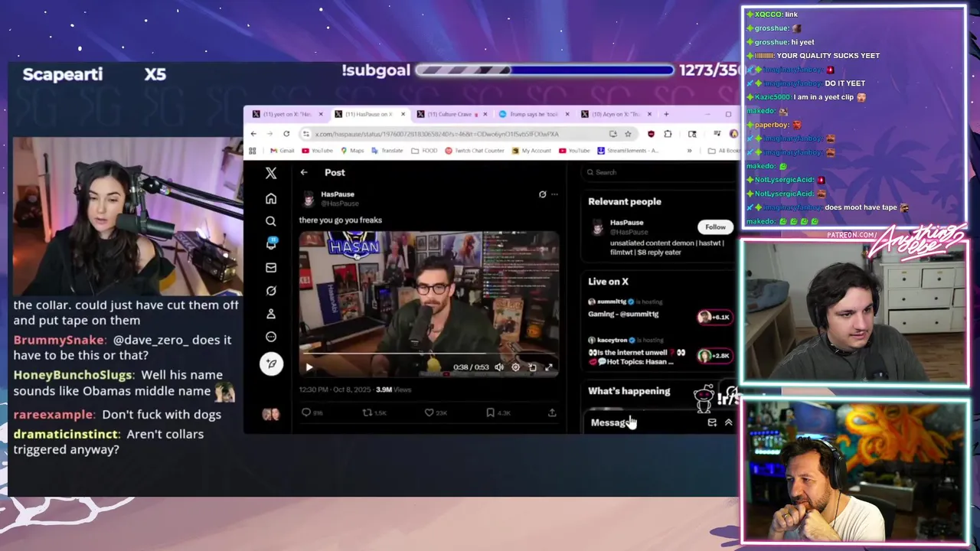The width and height of the screenshot is (980, 551).
Task: Open Notifications bell in X sidebar
Action: [x=271, y=243]
